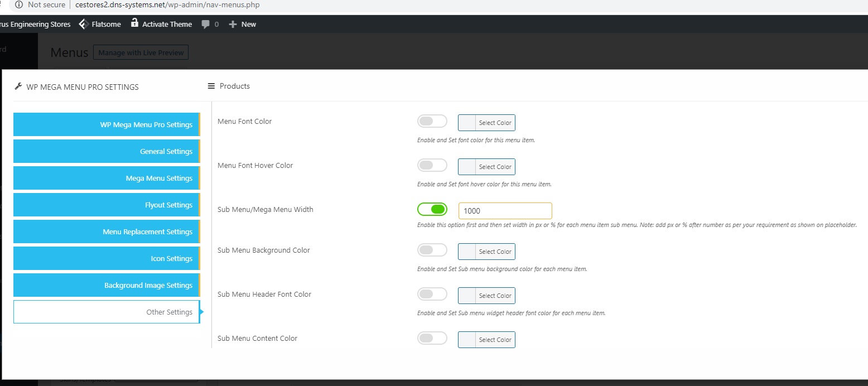Click the Sub Menu/Mega Menu Width label

(x=266, y=210)
